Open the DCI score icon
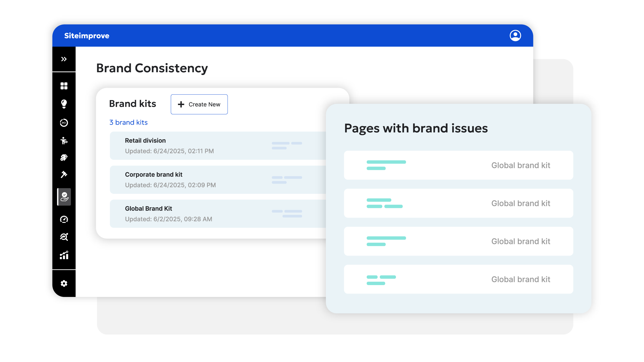Screen dimensions: 644x362 (x=64, y=122)
